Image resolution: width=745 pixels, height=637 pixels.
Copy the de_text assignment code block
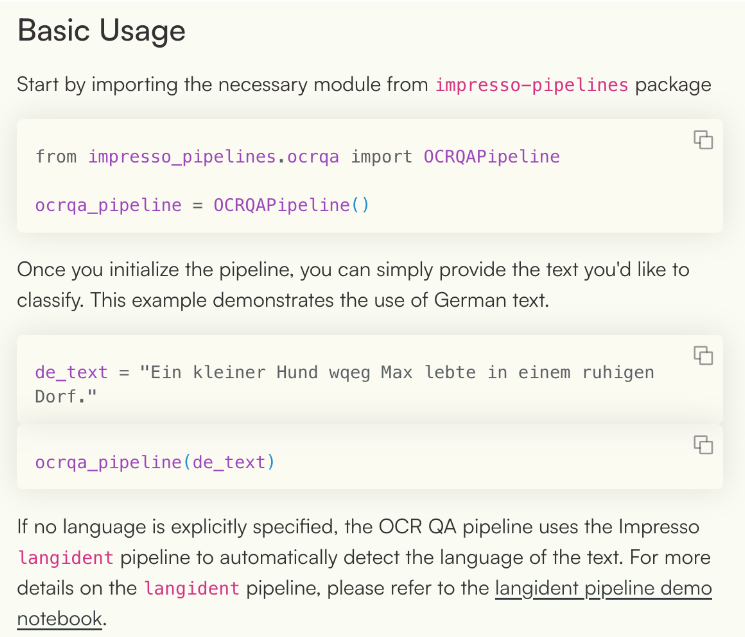tap(703, 355)
